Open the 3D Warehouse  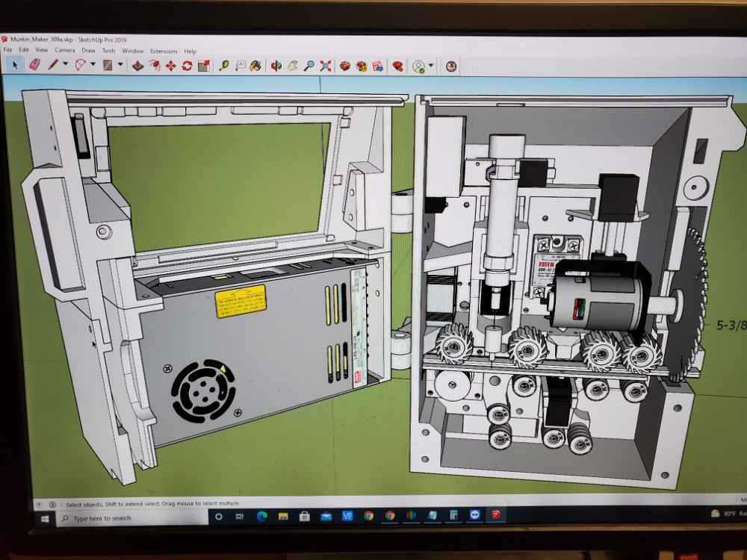(345, 66)
